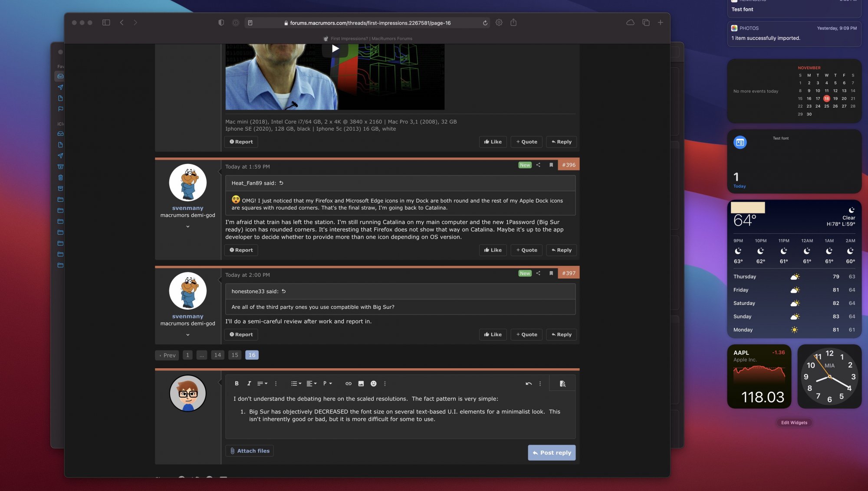Attach files to the reply
Viewport: 868px width, 491px height.
tap(250, 451)
